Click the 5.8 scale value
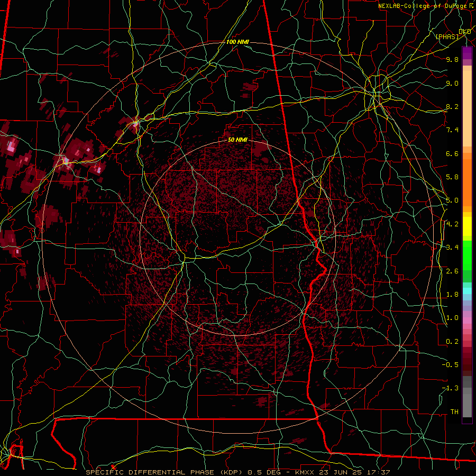 pyautogui.click(x=452, y=177)
